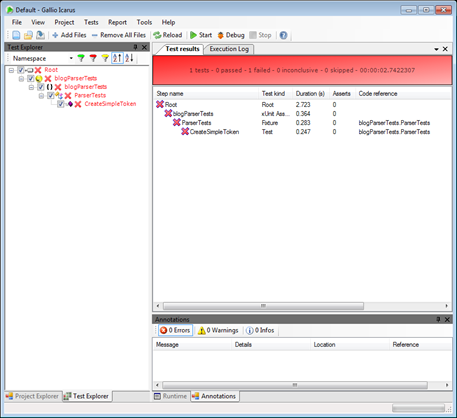457x418 pixels.
Task: Click the yellow inconclusive tests filter icon
Action: (x=105, y=58)
